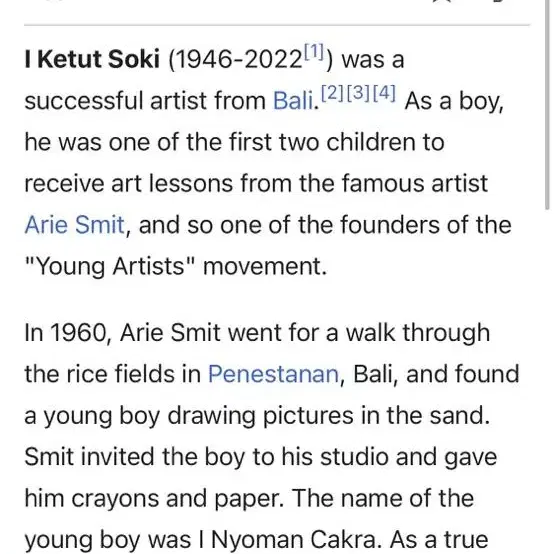Jump to citation reference [1]
Image resolution: width=554 pixels, height=554 pixels.
(x=314, y=50)
